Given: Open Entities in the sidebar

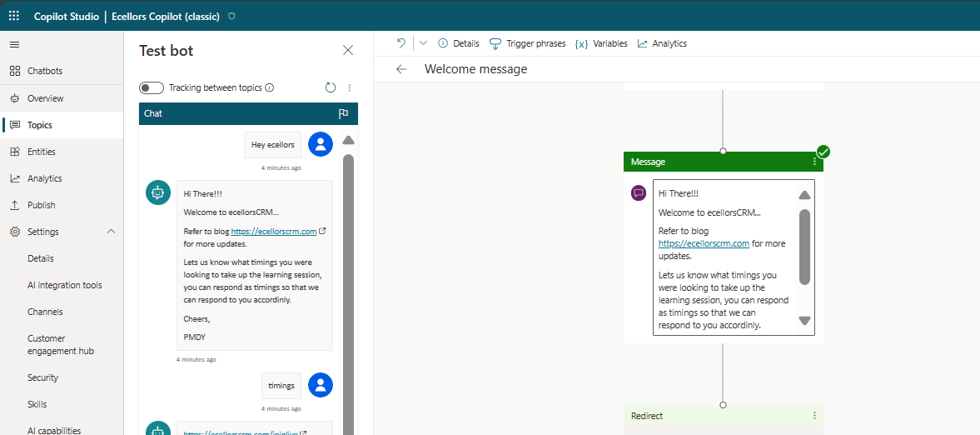Looking at the screenshot, I should (41, 152).
